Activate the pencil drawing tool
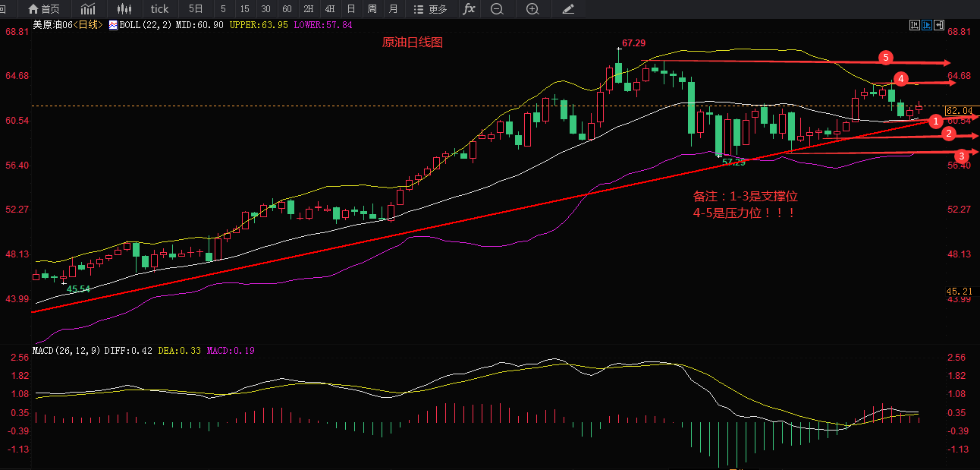Screen dimensions: 980x470 [x=568, y=9]
